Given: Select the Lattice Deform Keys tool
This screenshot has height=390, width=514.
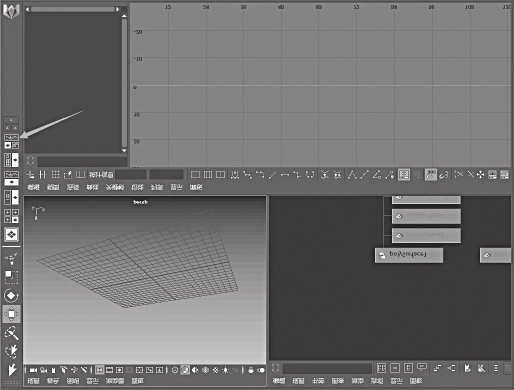Looking at the screenshot, I should coord(55,175).
